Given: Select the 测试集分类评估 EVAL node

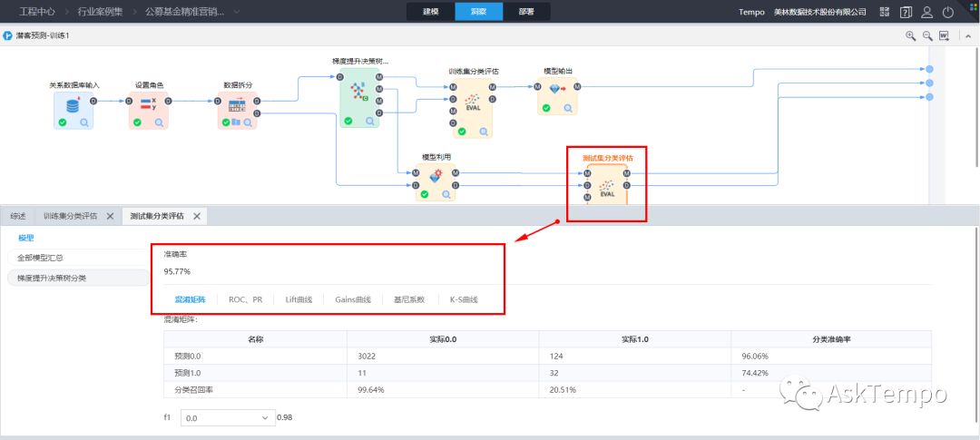Looking at the screenshot, I should pos(607,189).
